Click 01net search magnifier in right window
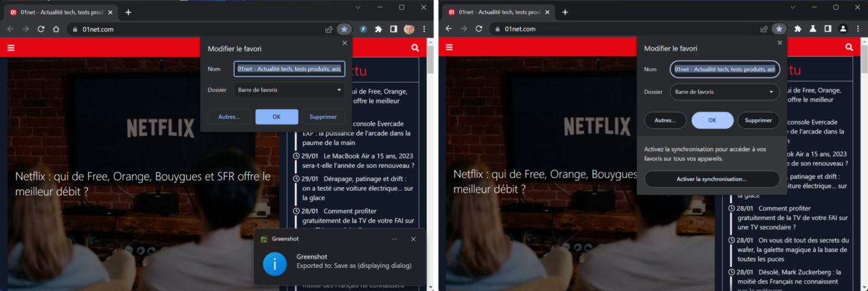Image resolution: width=868 pixels, height=291 pixels. [849, 47]
